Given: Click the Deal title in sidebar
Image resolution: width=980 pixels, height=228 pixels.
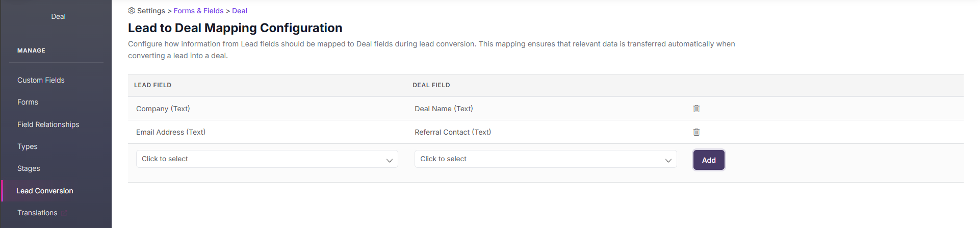Looking at the screenshot, I should click(58, 16).
